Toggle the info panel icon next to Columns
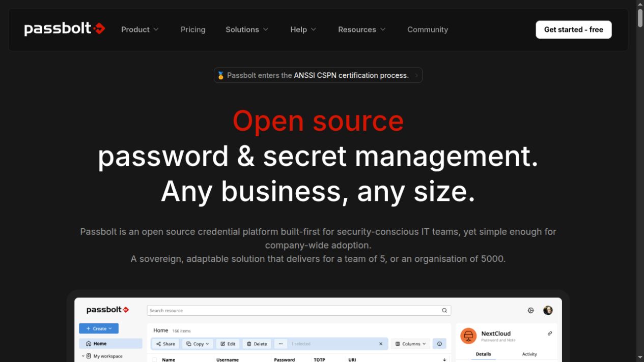This screenshot has width=644, height=362. (x=439, y=344)
